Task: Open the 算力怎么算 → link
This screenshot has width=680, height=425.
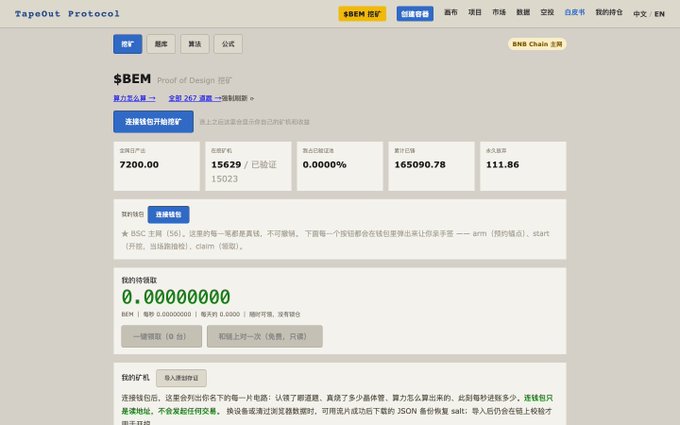Action: 134,98
